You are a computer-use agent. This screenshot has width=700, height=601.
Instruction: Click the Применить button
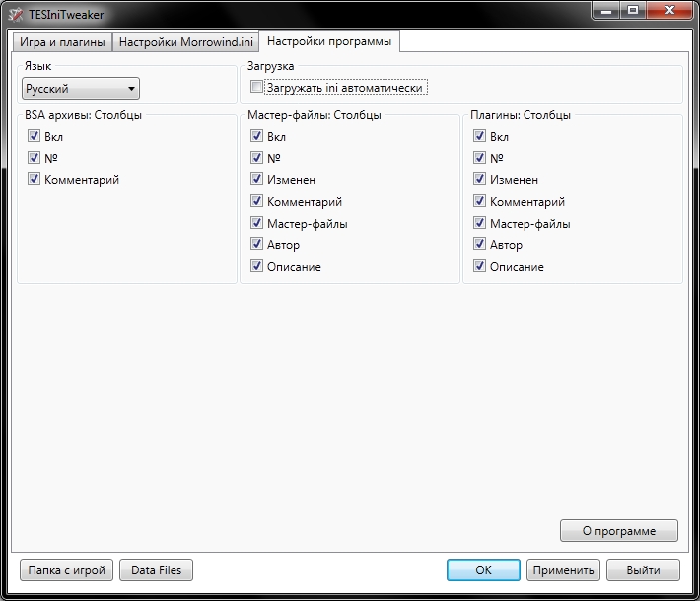pyautogui.click(x=563, y=570)
